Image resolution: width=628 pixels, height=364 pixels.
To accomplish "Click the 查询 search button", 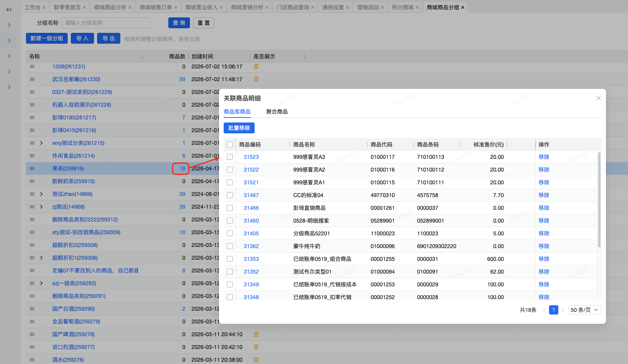I will 179,23.
